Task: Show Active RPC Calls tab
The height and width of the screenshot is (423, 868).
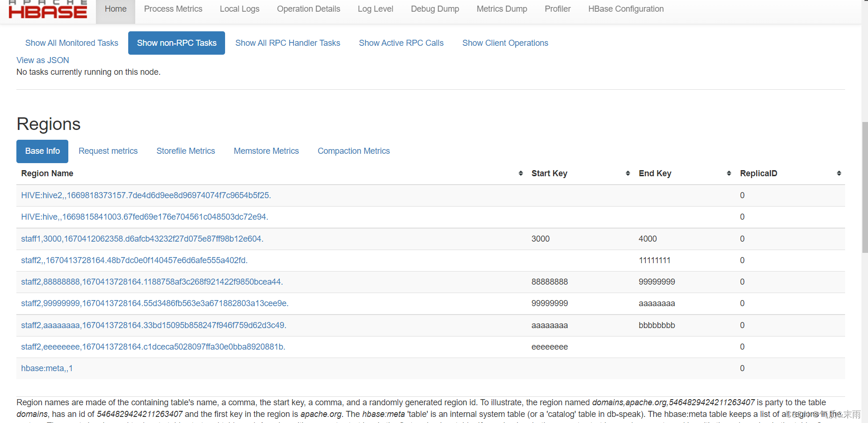Action: coord(401,43)
